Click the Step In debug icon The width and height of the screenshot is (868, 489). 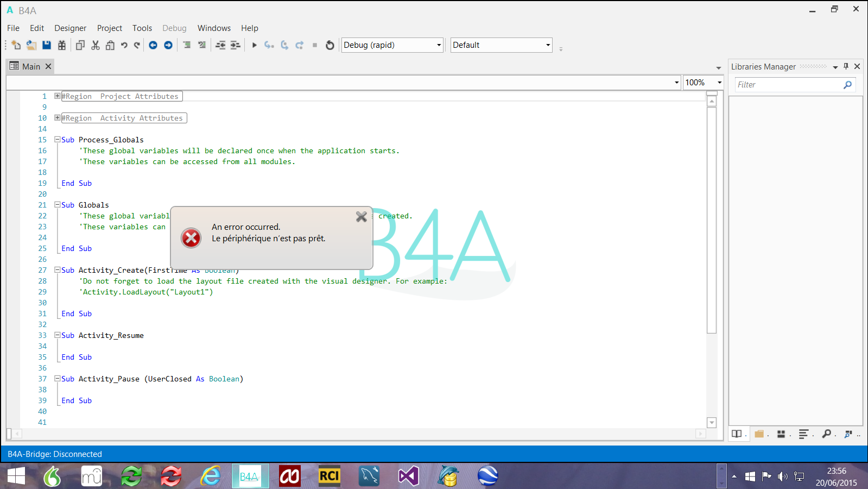pos(269,45)
